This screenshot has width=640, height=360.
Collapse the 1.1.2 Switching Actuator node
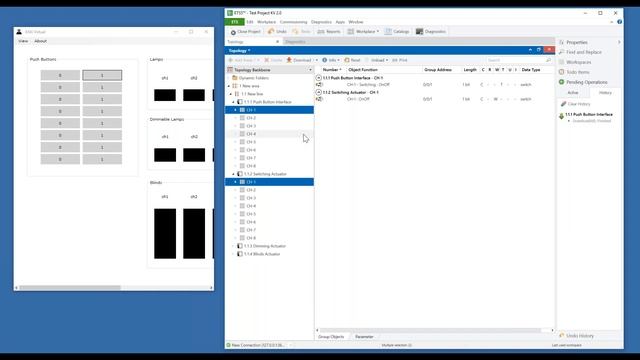click(x=234, y=174)
